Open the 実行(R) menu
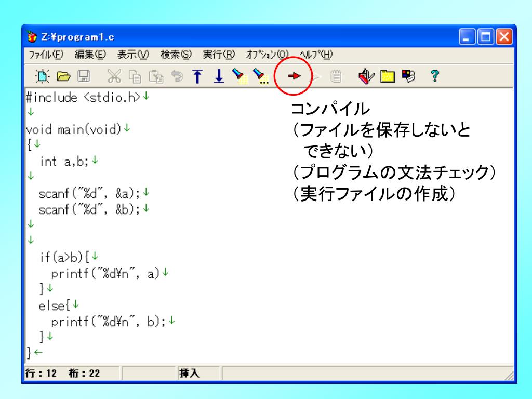 [x=219, y=54]
